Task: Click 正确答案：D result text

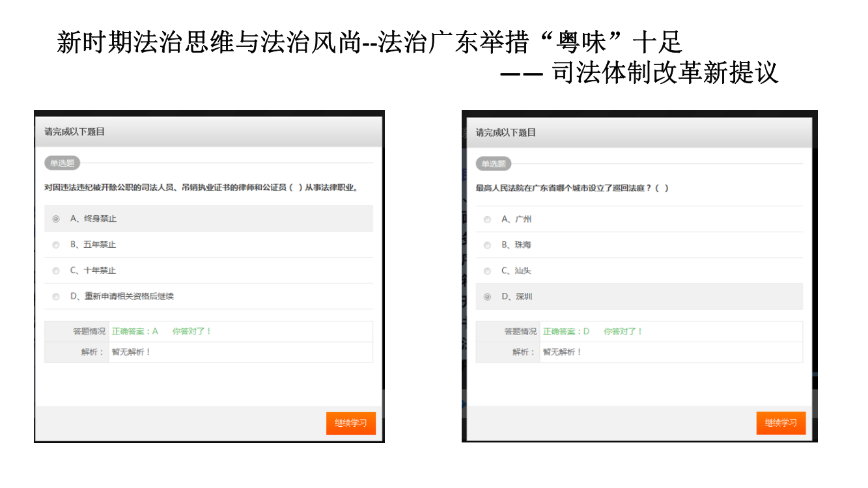Action: pyautogui.click(x=566, y=331)
